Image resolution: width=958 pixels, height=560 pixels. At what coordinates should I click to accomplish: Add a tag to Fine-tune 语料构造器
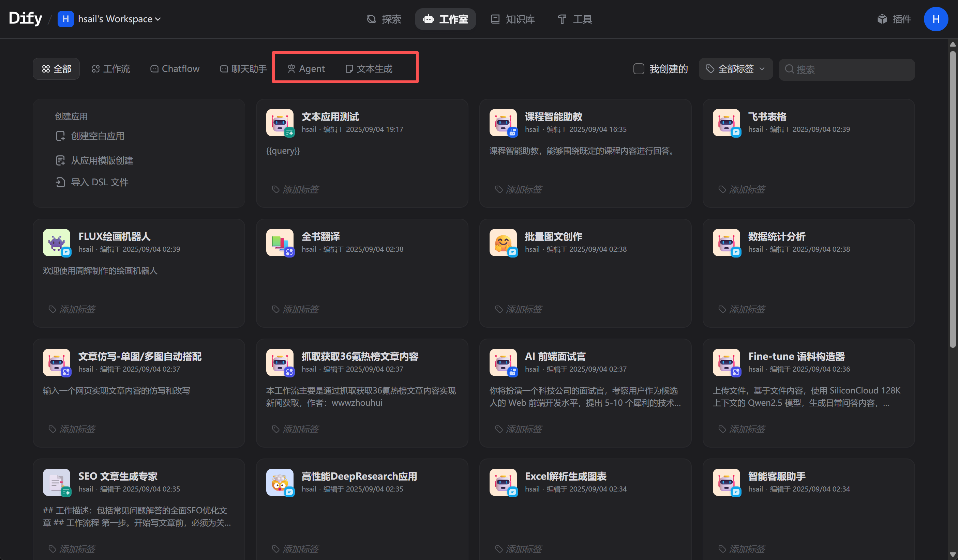742,429
